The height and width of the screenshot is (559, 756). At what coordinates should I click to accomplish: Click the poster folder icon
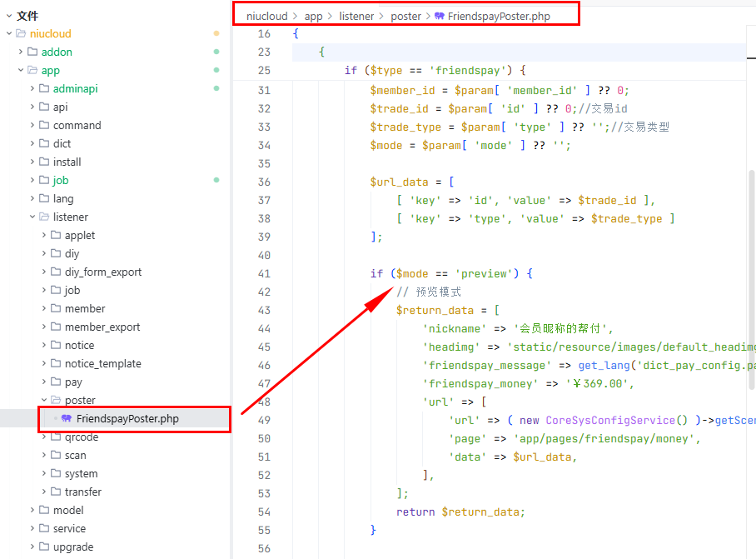[56, 401]
